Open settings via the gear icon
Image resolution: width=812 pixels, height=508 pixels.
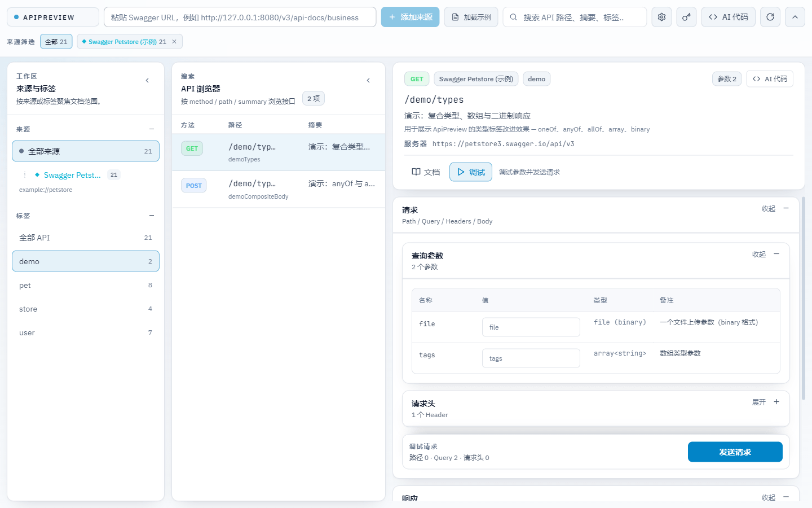(x=661, y=17)
